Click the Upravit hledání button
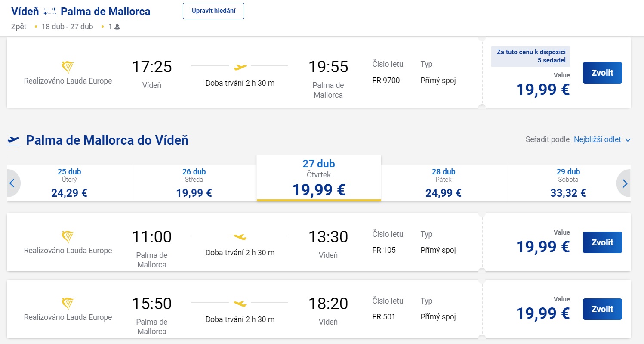This screenshot has height=344, width=644. tap(213, 11)
